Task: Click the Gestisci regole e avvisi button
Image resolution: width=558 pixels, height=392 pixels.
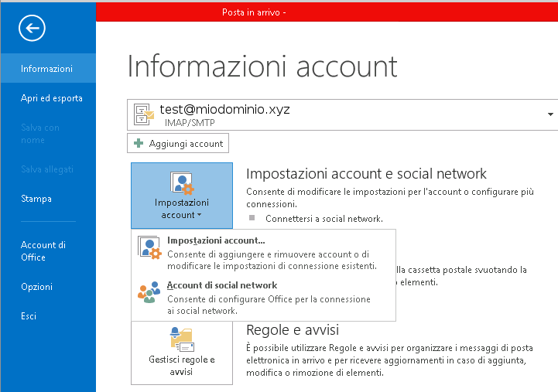Action: (x=182, y=353)
